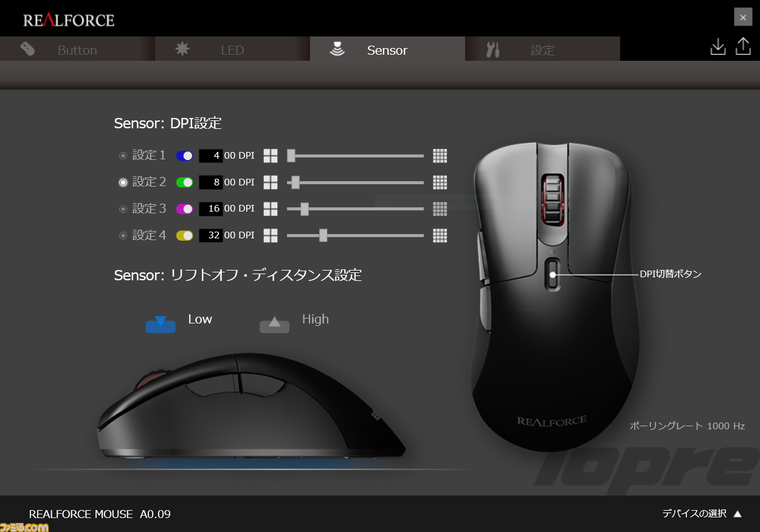Click the Sensor: DPI設定 heading

tap(168, 123)
